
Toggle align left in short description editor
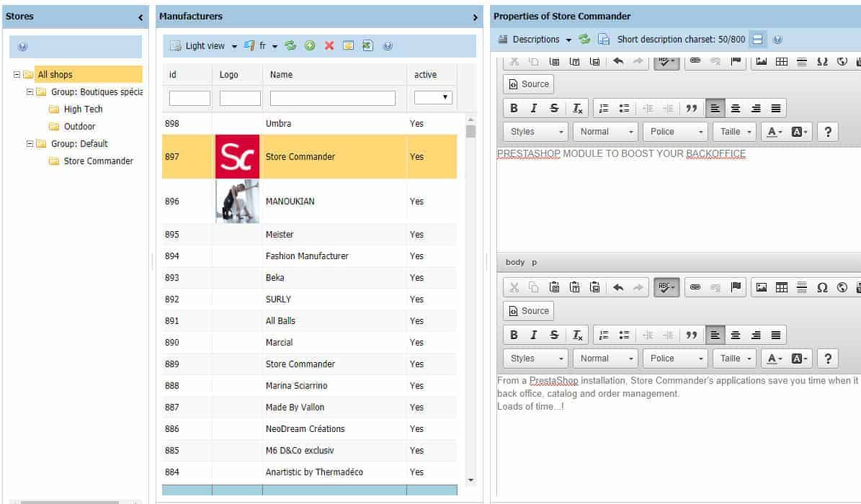pos(715,108)
